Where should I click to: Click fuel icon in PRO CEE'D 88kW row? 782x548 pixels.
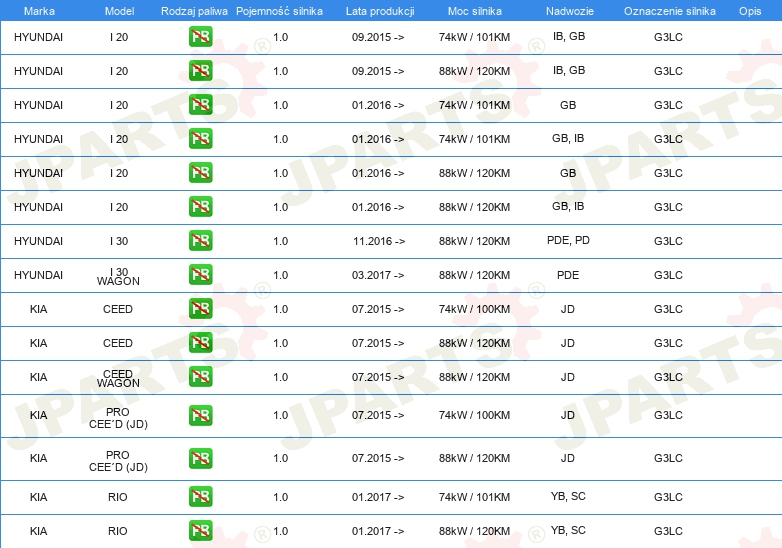[x=200, y=458]
